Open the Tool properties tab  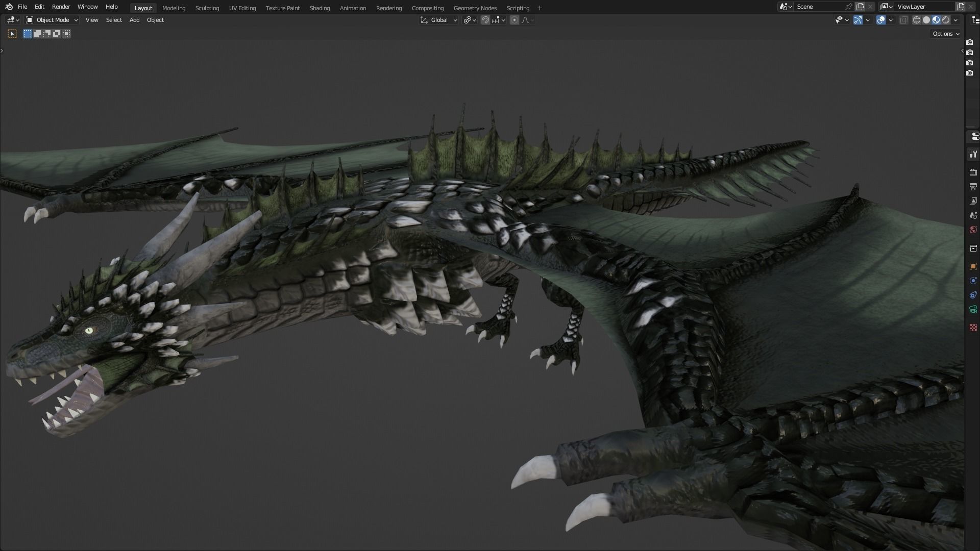[973, 154]
